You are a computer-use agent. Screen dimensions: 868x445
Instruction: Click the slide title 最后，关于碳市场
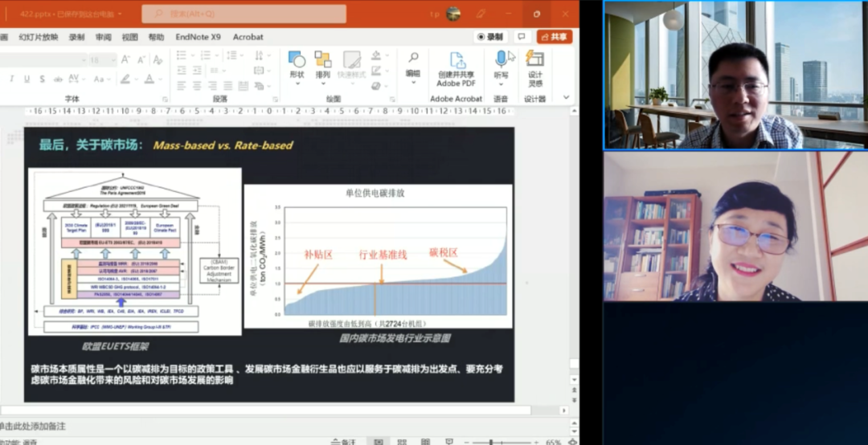(92, 145)
